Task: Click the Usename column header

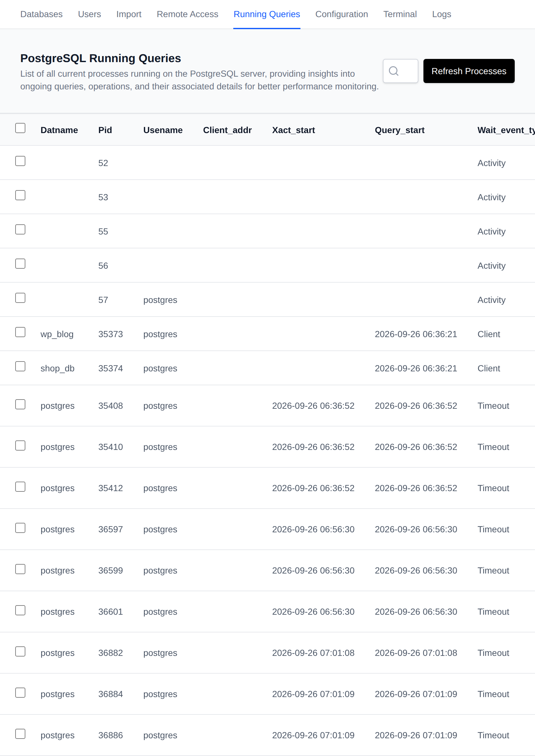Action: [163, 130]
